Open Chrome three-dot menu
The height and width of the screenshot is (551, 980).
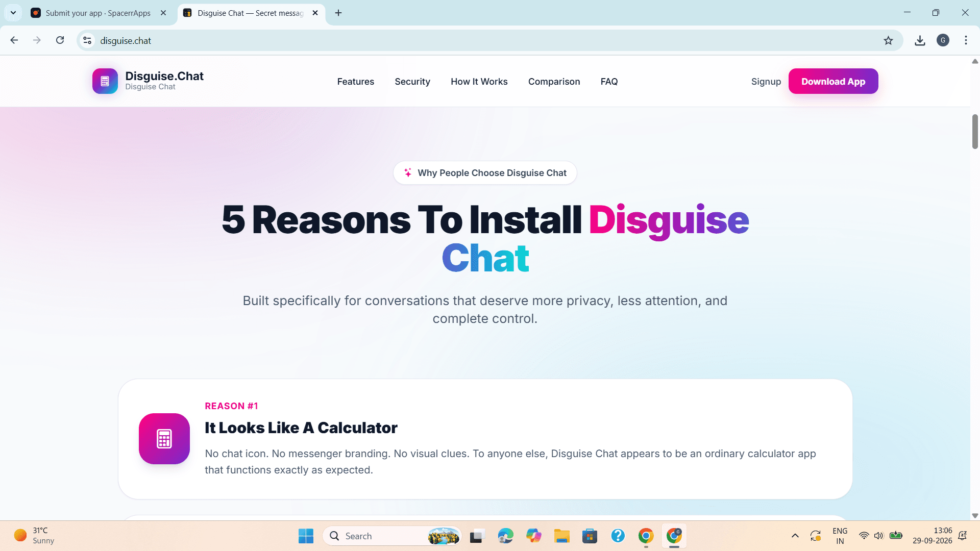[966, 40]
